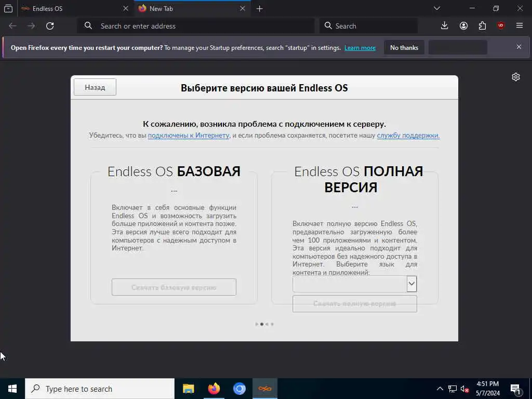Follow the Learn more link in notification
Viewport: 532px width, 399px height.
(360, 48)
